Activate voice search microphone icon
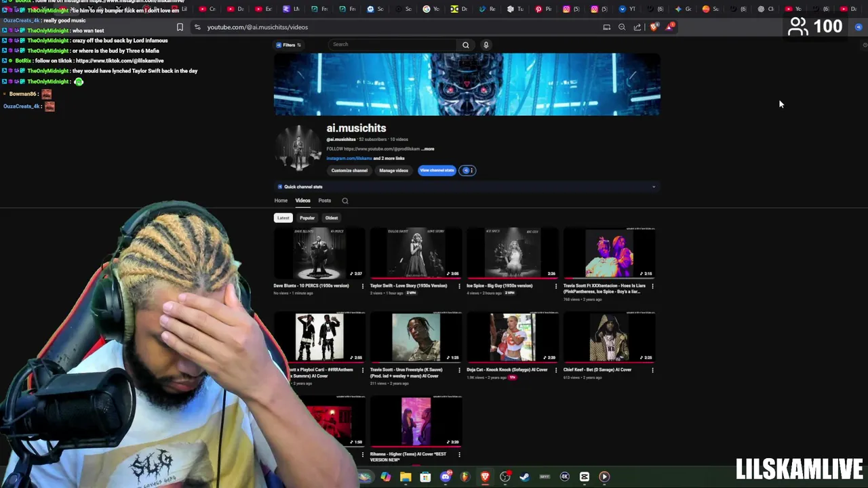868x488 pixels. pyautogui.click(x=486, y=45)
